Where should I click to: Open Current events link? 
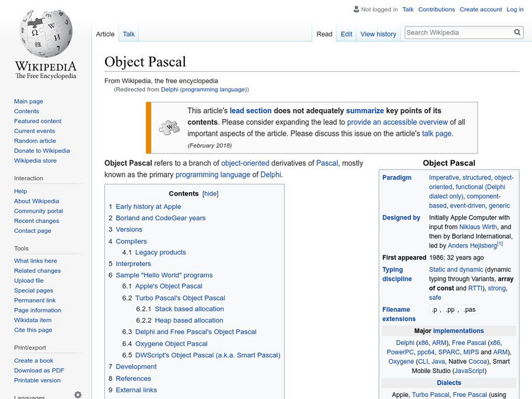tap(35, 130)
